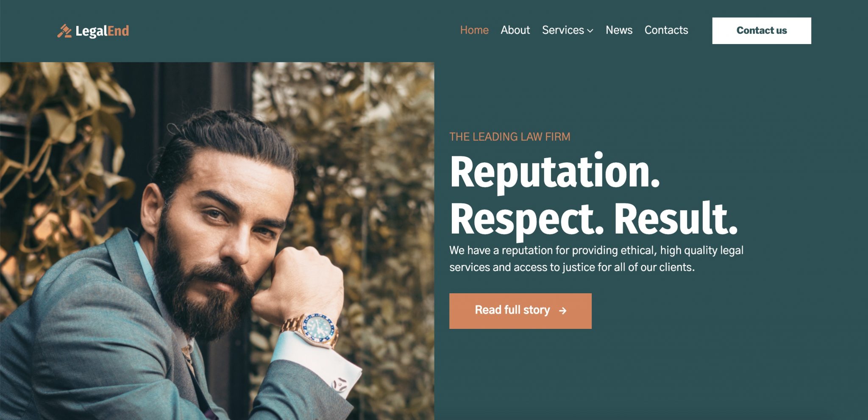Open the News page link
Image resolution: width=868 pixels, height=420 pixels.
619,30
